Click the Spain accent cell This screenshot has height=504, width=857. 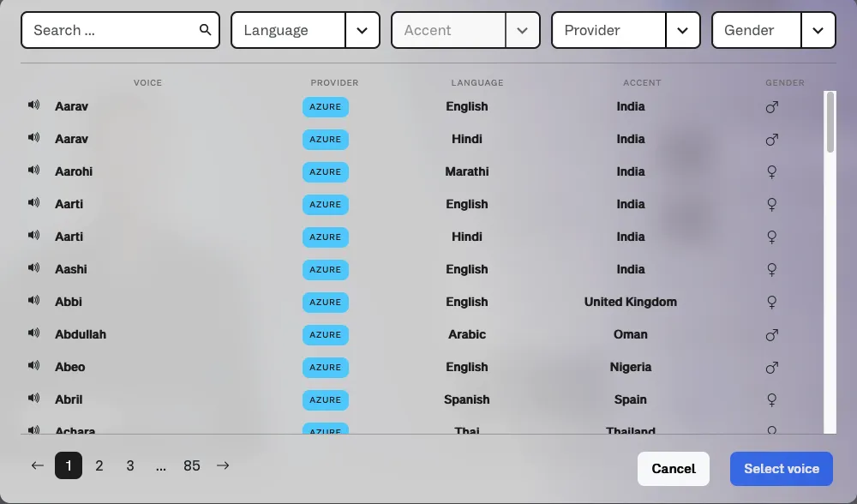coord(630,399)
